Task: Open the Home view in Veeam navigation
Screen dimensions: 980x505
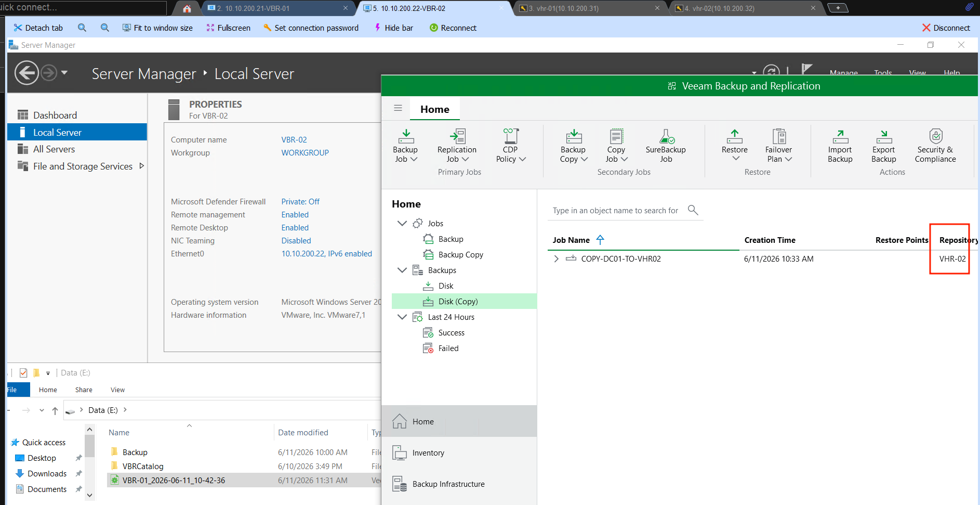Action: click(459, 421)
